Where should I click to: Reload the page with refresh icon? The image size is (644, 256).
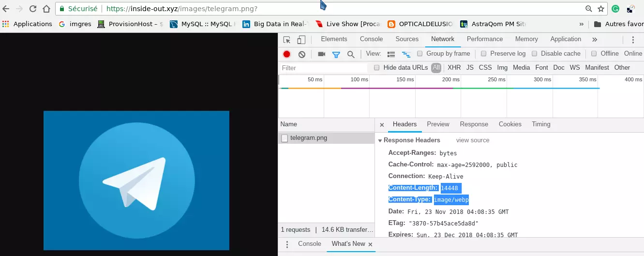(x=33, y=9)
